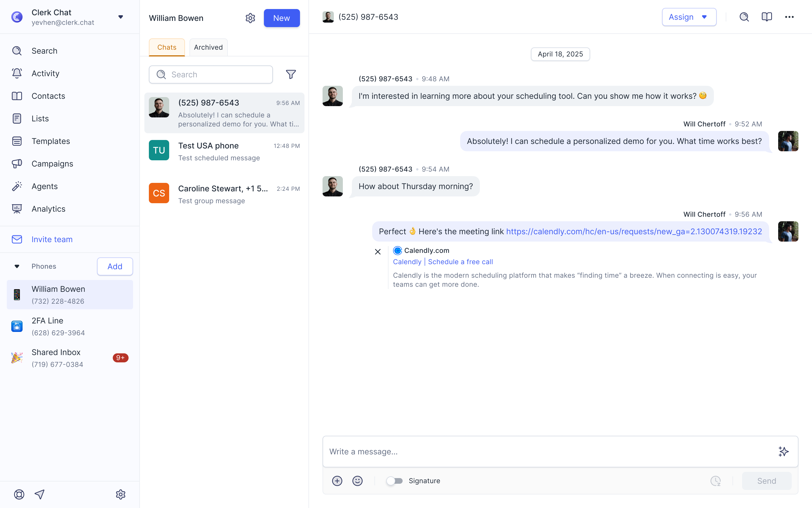The width and height of the screenshot is (812, 508).
Task: Open Templates in sidebar
Action: point(70,141)
